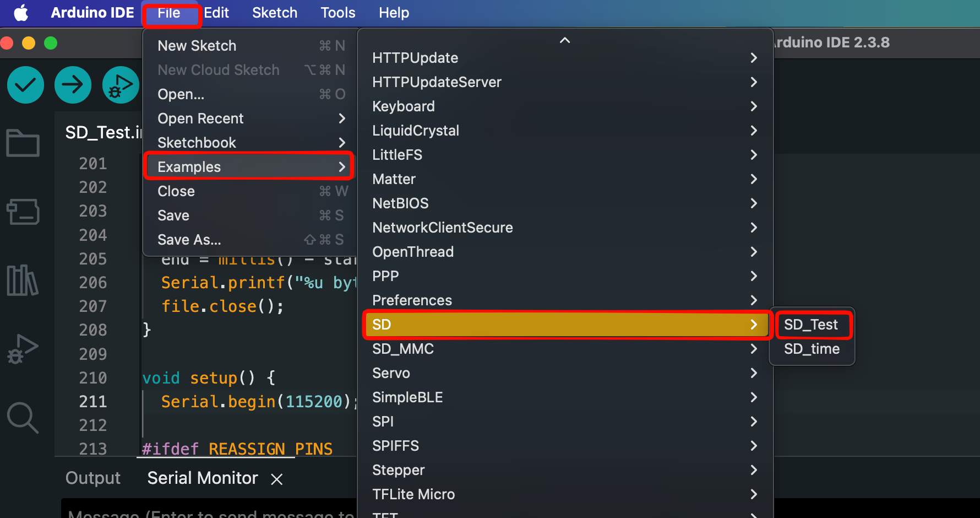
Task: Switch to the Serial Monitor tab
Action: (x=203, y=478)
